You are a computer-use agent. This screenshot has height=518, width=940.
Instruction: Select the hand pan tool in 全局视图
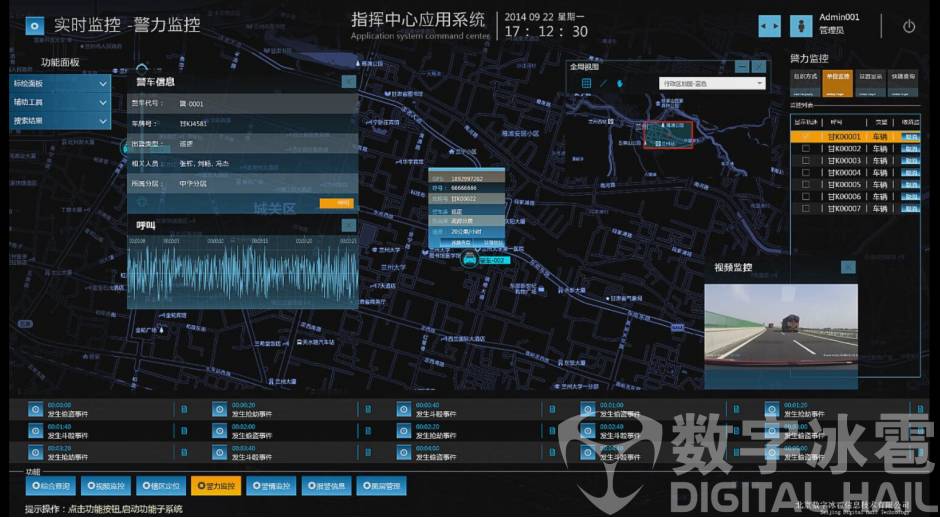click(x=620, y=83)
